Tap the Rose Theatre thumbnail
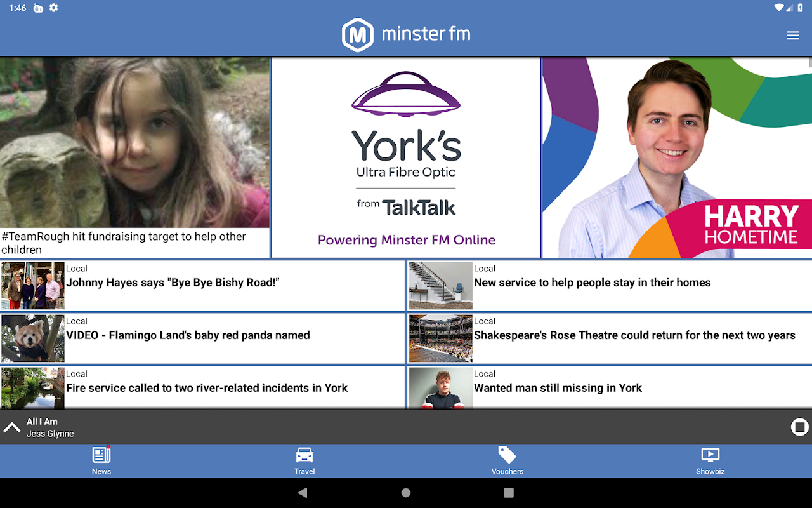This screenshot has width=812, height=508. pos(441,338)
